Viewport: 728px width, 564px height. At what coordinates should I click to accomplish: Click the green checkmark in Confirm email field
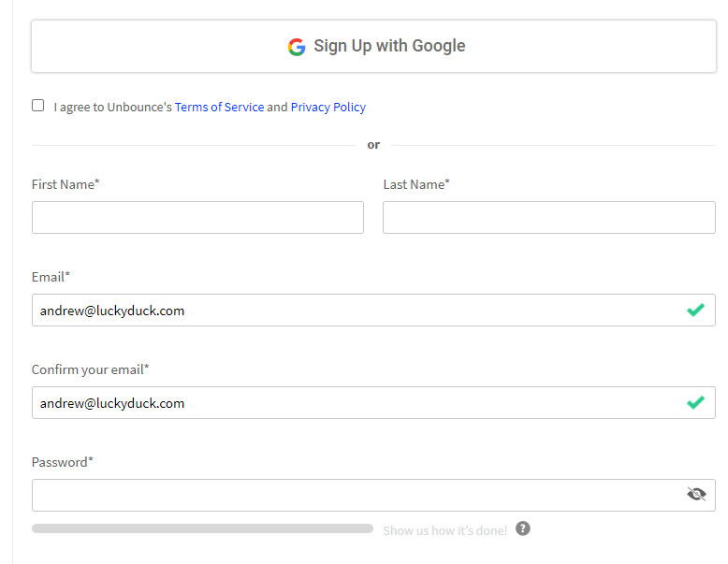point(695,402)
